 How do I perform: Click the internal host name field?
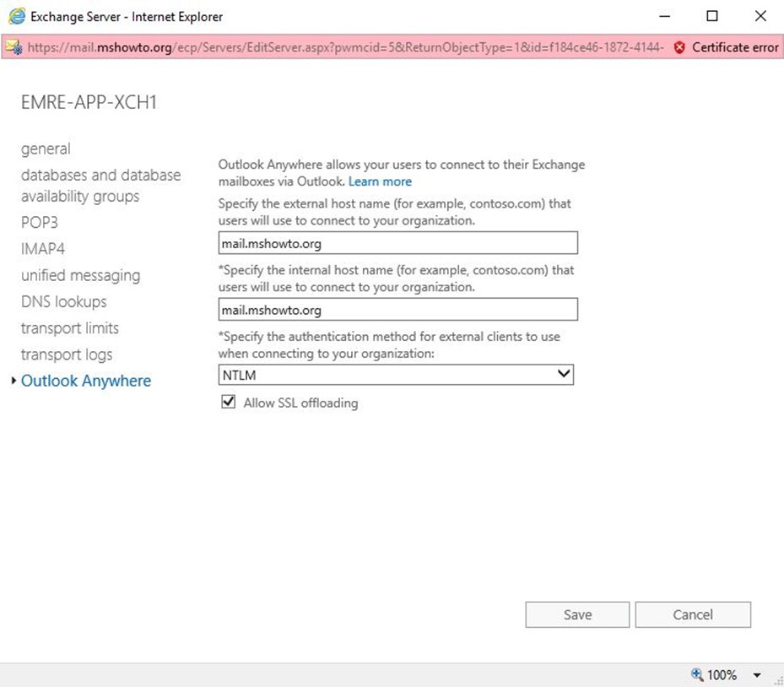(398, 310)
